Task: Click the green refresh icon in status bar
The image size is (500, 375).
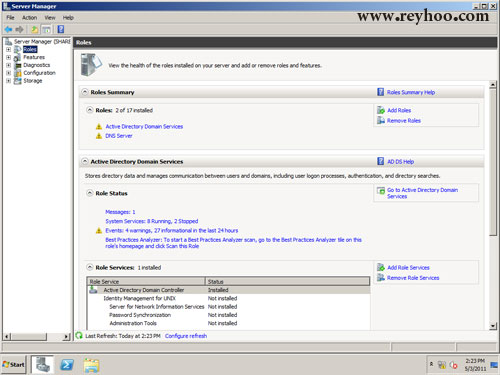Action: pyautogui.click(x=79, y=336)
